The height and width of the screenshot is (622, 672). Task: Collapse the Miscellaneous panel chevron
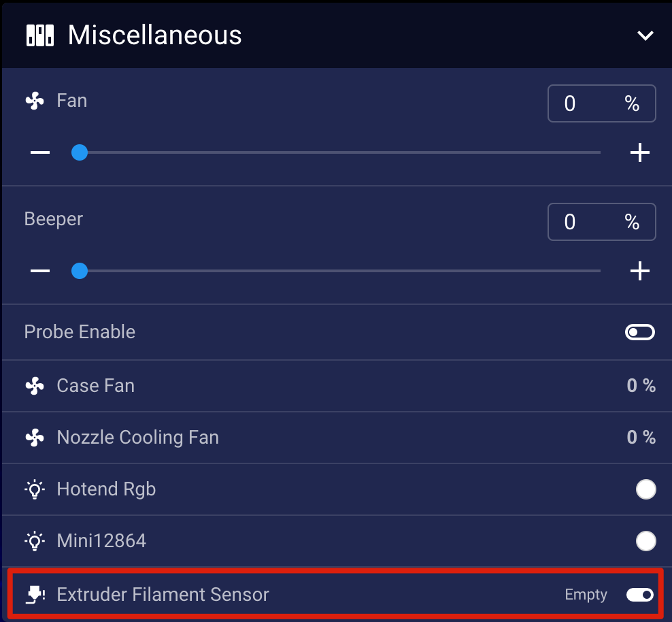point(645,35)
